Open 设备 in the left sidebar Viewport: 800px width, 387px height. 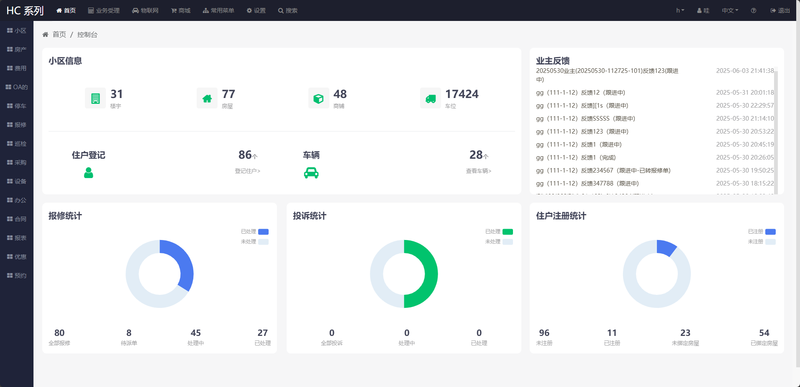click(x=16, y=182)
